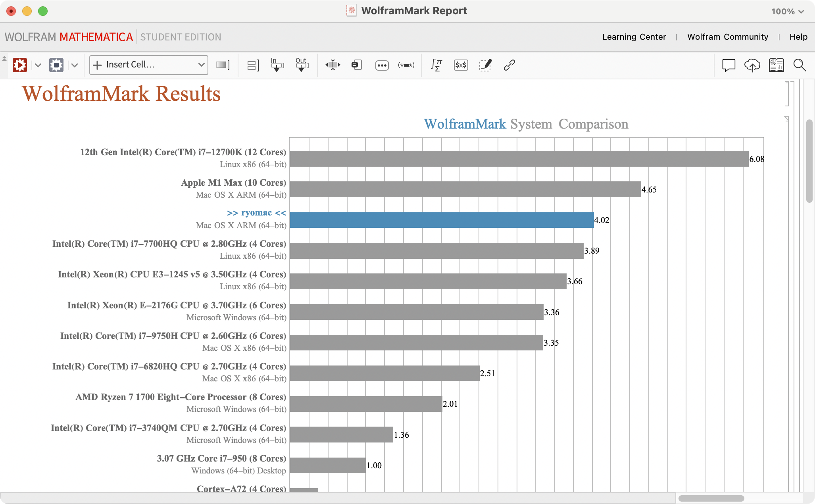The image size is (815, 504).
Task: Click the cell style gradient bracket icon
Action: [223, 65]
